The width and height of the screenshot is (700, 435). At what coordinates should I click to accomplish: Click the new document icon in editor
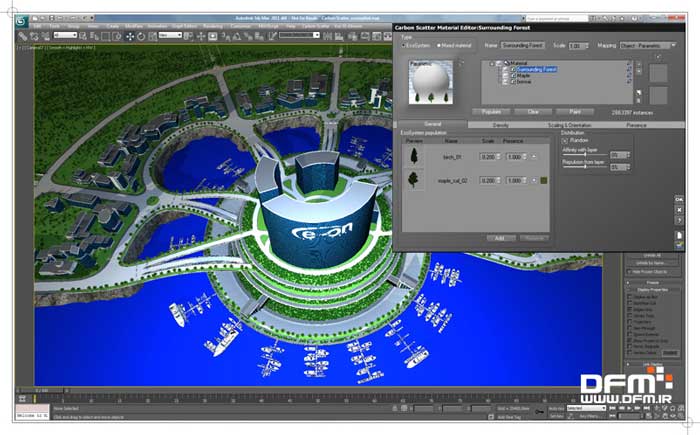click(x=679, y=235)
